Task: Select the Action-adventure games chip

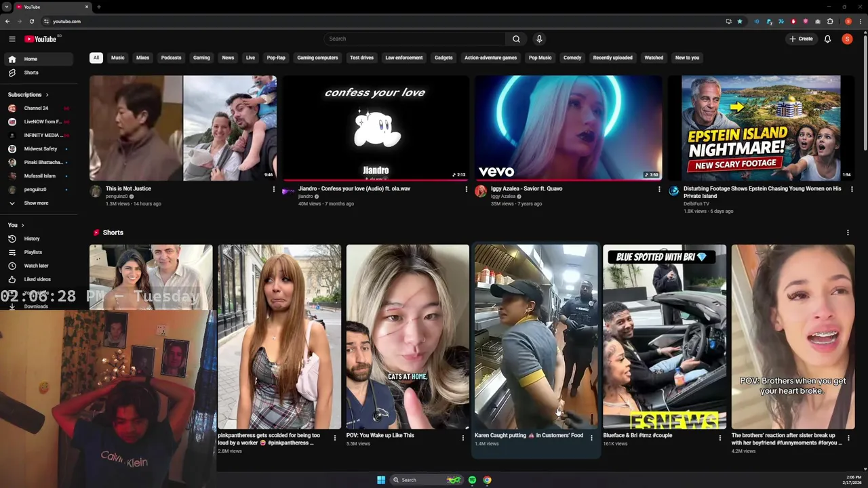Action: [490, 58]
